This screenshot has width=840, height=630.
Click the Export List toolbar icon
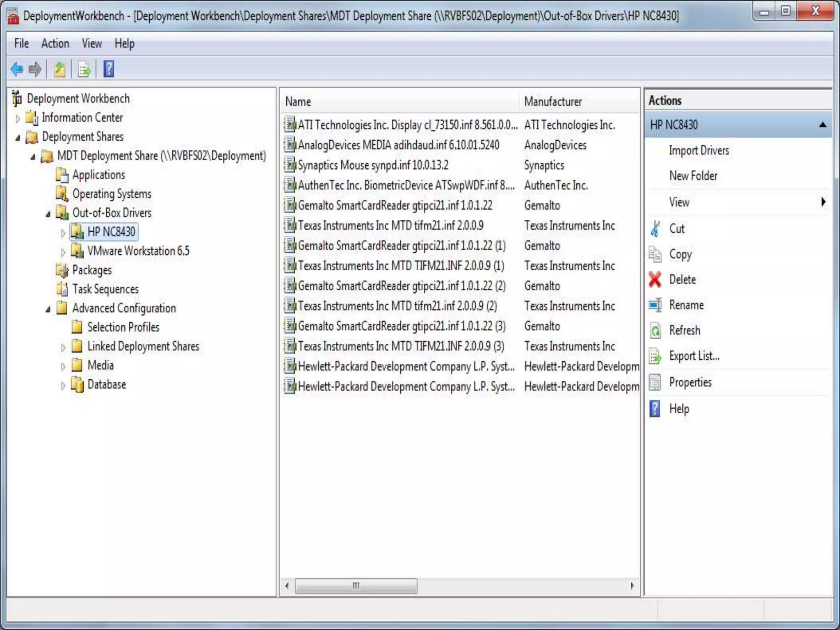(84, 69)
